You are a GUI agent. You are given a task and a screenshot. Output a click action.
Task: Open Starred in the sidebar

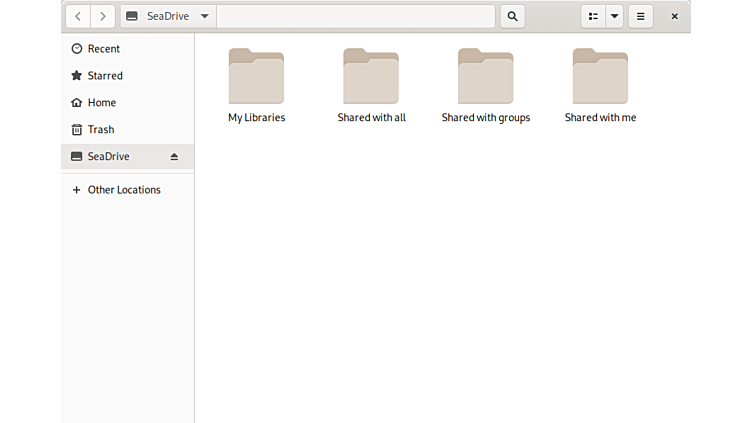point(104,76)
